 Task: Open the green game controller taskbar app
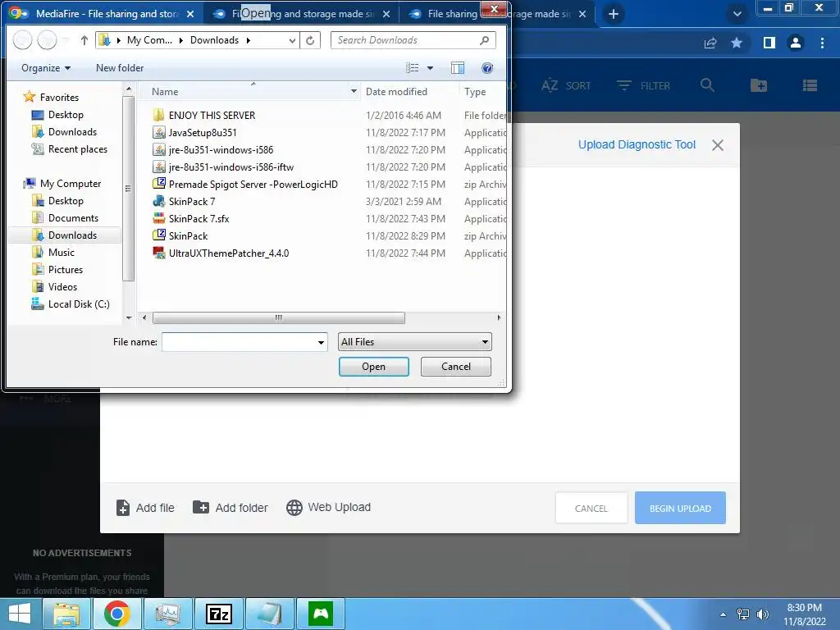321,614
